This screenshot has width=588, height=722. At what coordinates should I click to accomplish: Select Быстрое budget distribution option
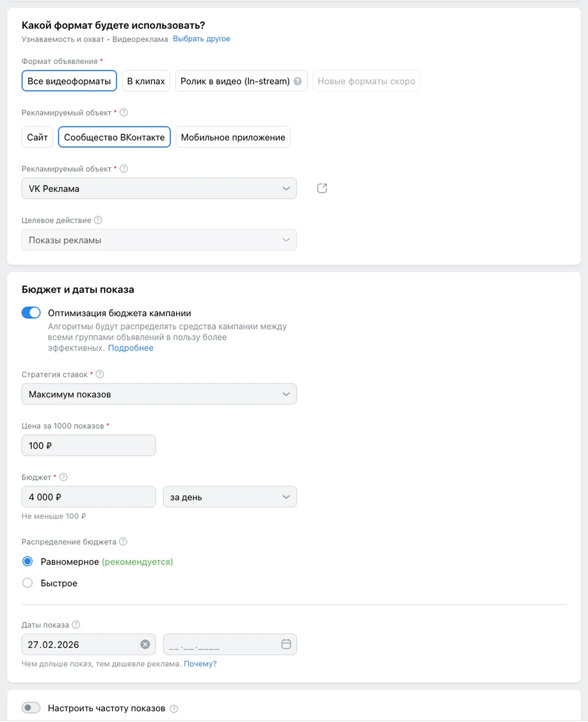click(27, 583)
